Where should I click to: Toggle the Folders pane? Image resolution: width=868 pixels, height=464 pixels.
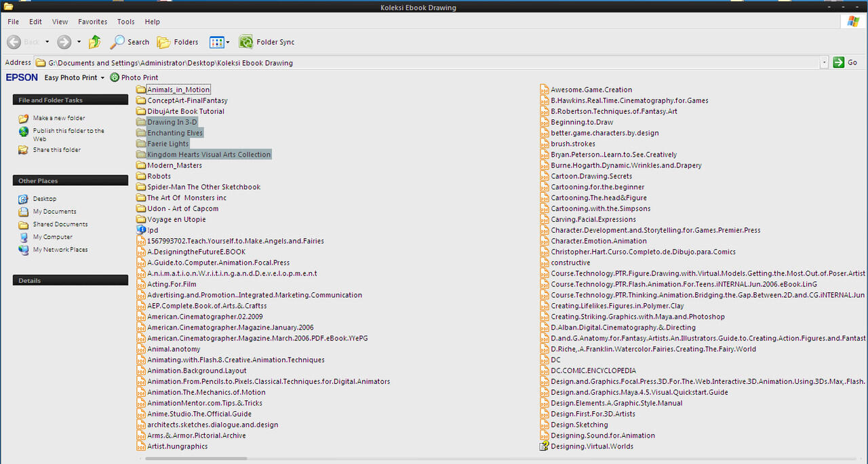tap(178, 42)
